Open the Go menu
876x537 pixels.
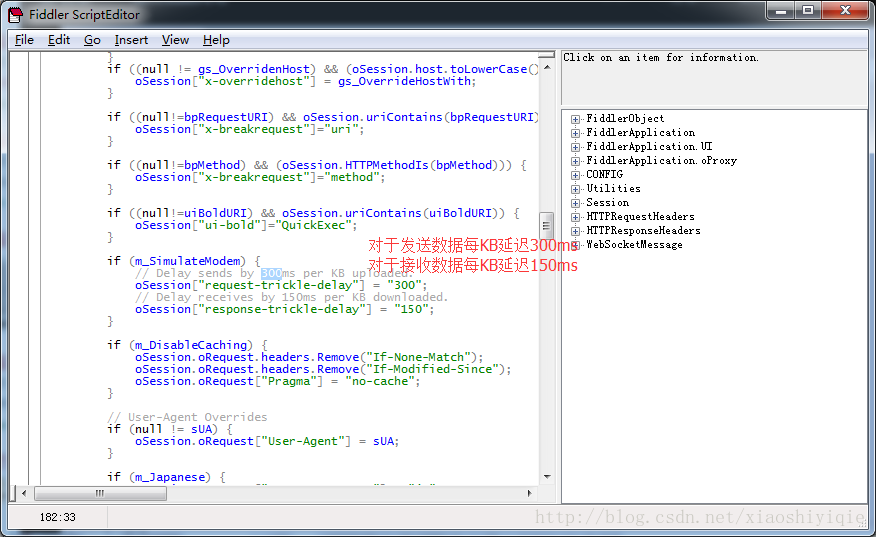point(92,40)
